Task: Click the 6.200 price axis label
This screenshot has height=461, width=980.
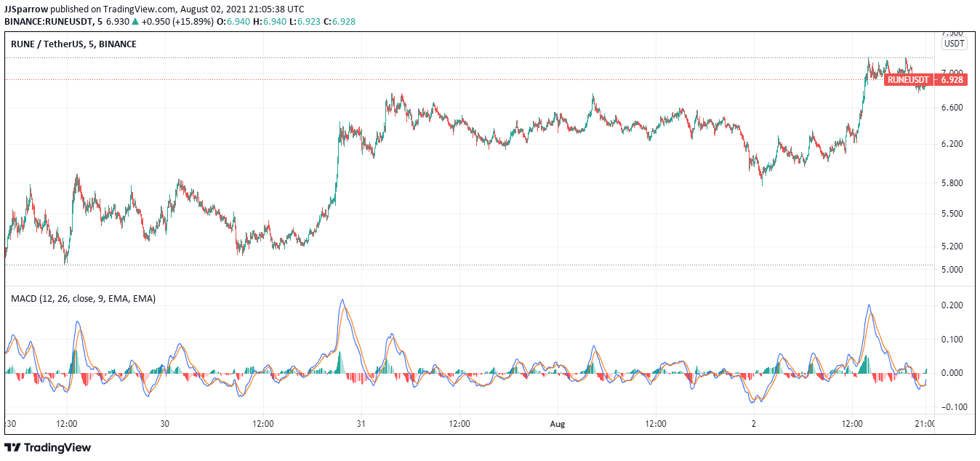Action: (x=952, y=144)
